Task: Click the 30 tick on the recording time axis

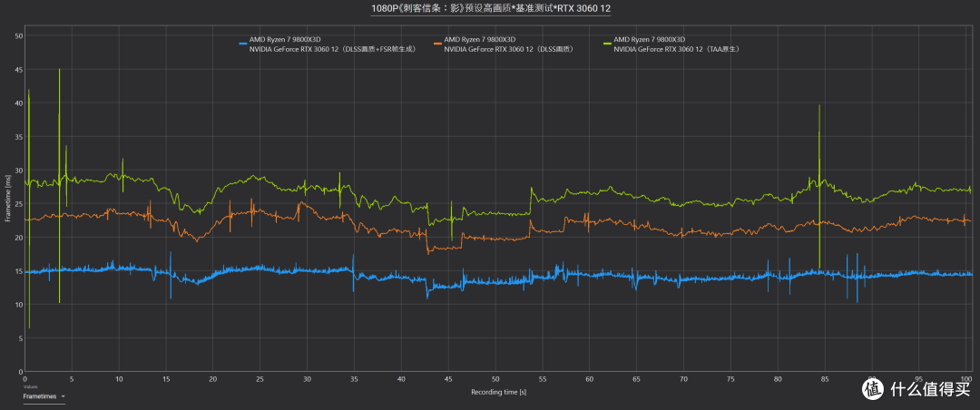Action: 307,379
